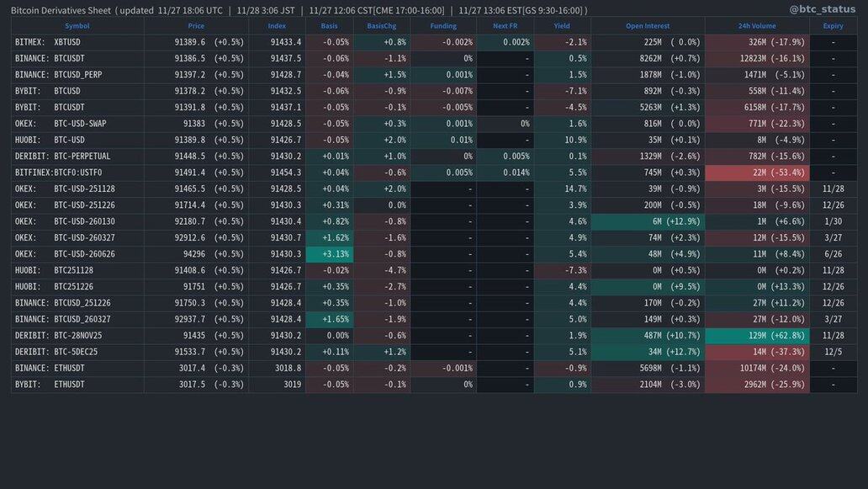Click the Yield column header
The image size is (868, 489).
click(x=562, y=26)
